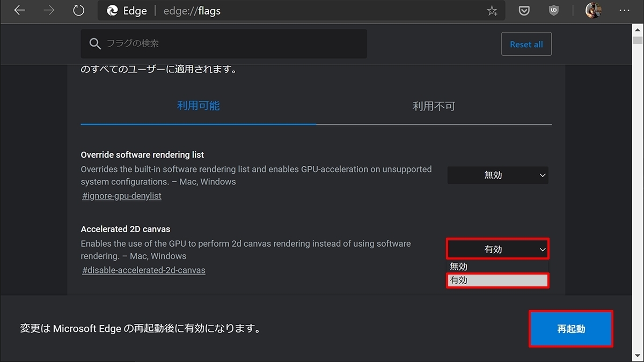
Task: Add page to favorites with star icon
Action: pos(492,11)
